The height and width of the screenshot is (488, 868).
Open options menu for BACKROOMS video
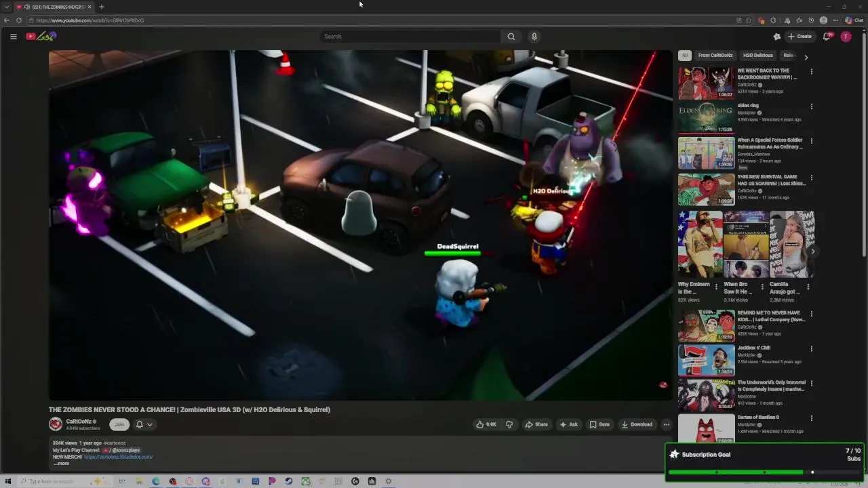tap(811, 71)
